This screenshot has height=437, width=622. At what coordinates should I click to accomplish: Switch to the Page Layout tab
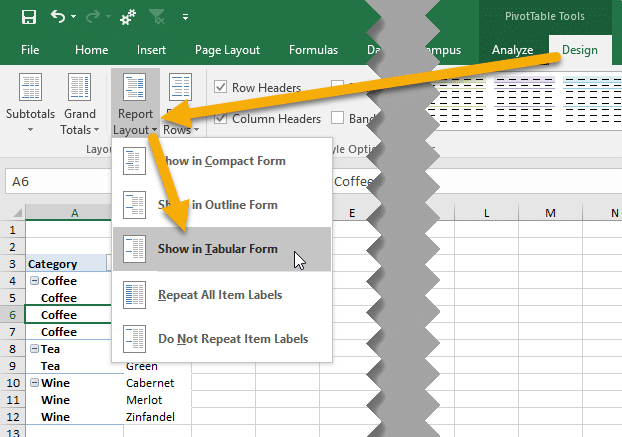tap(227, 50)
